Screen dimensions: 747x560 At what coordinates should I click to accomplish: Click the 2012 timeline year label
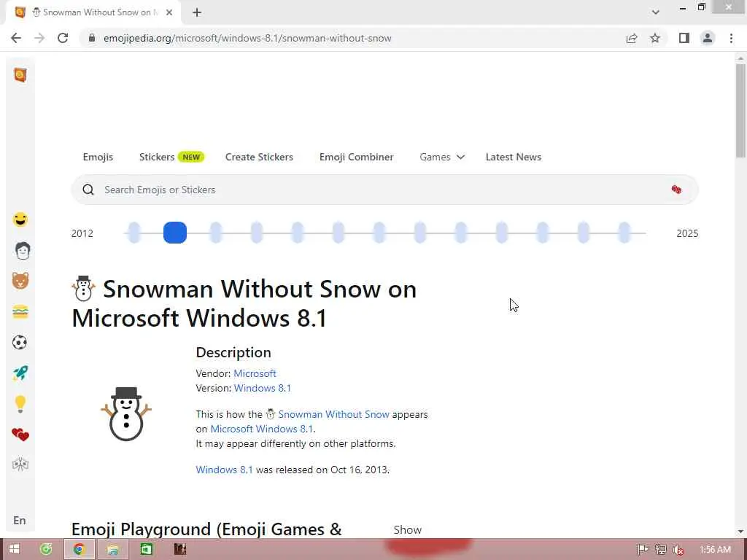coord(82,233)
